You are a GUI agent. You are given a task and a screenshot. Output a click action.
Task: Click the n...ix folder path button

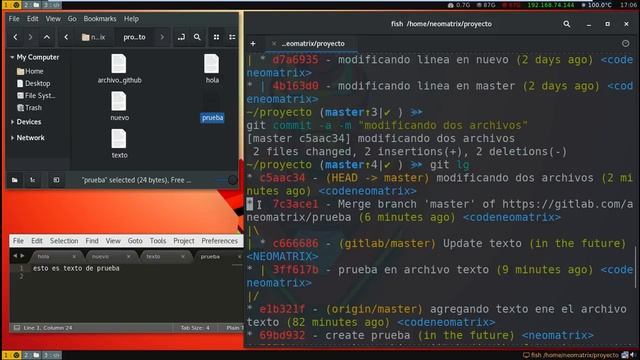(x=93, y=37)
